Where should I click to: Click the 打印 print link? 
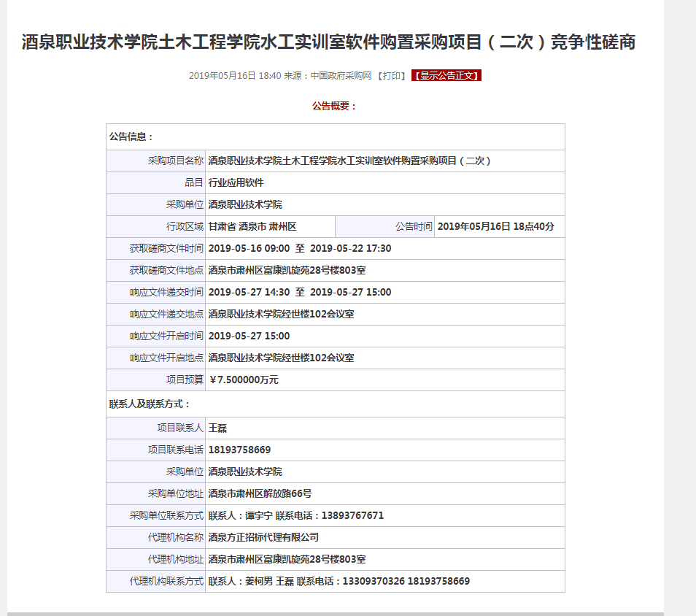[x=391, y=76]
